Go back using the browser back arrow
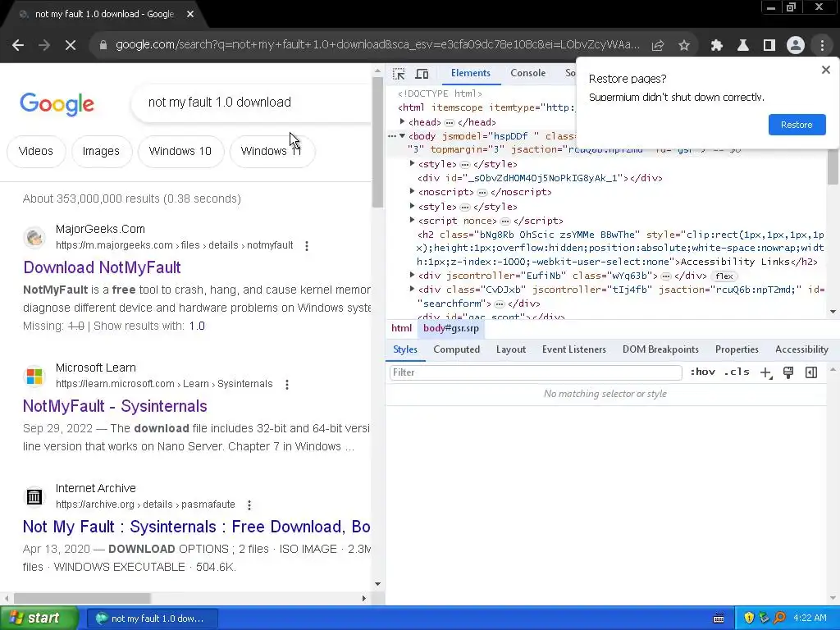 tap(18, 46)
